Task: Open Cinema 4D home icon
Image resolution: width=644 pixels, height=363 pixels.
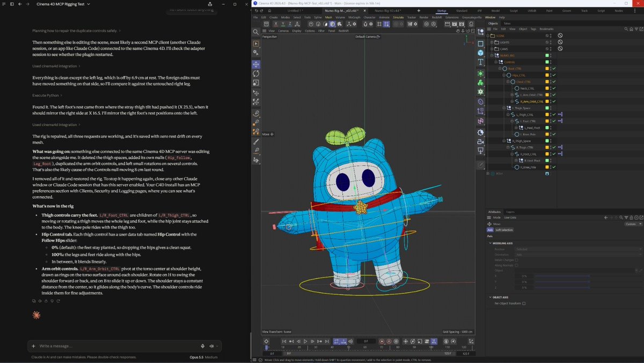Action: 269,11
